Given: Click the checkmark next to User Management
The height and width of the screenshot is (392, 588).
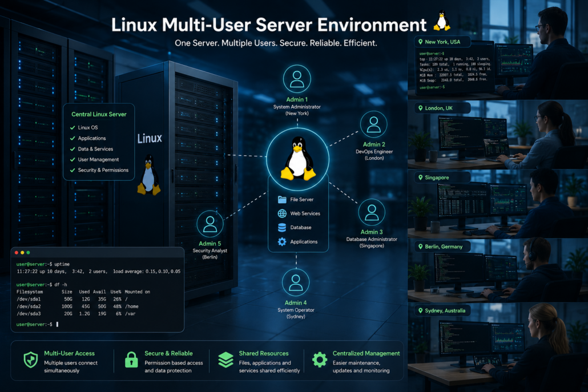Looking at the screenshot, I should (x=73, y=160).
